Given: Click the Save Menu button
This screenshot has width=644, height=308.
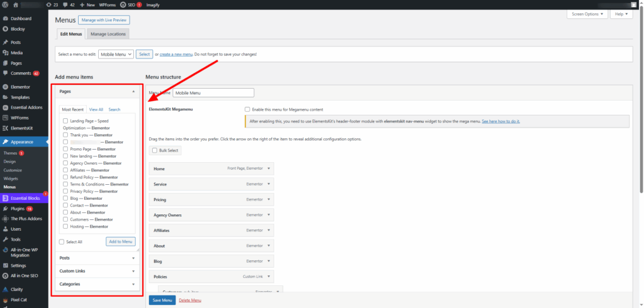Looking at the screenshot, I should pyautogui.click(x=162, y=300).
